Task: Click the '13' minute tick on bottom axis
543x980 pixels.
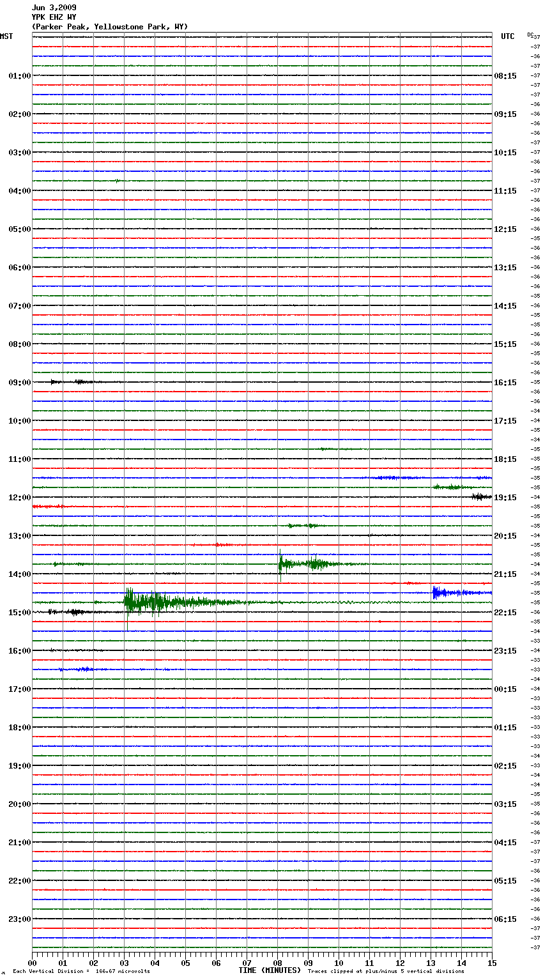Action: [431, 963]
